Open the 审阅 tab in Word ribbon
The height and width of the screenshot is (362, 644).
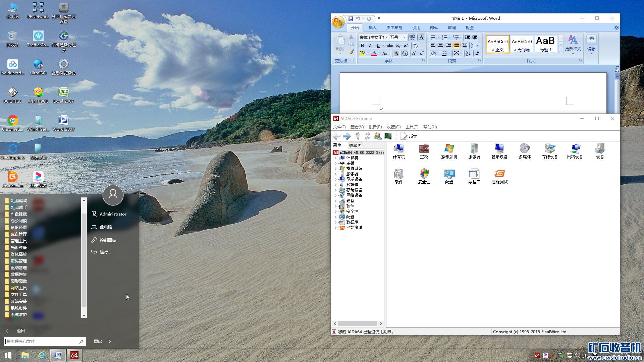tap(451, 28)
